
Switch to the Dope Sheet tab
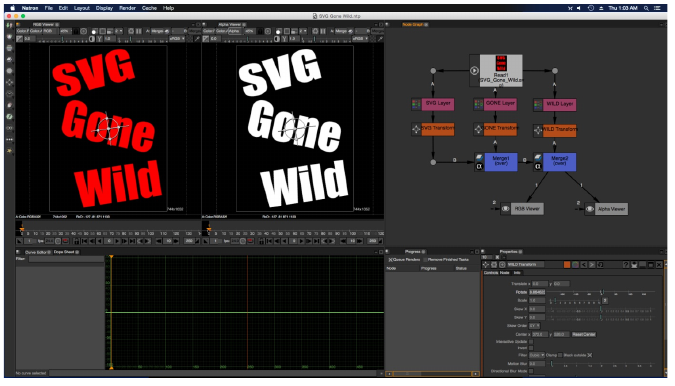(64, 252)
